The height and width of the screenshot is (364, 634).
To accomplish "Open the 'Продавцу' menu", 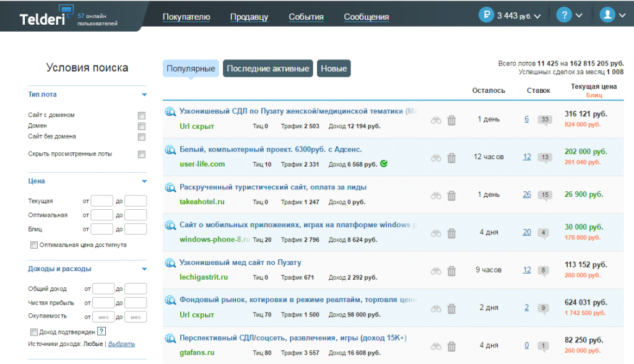I will tap(249, 17).
